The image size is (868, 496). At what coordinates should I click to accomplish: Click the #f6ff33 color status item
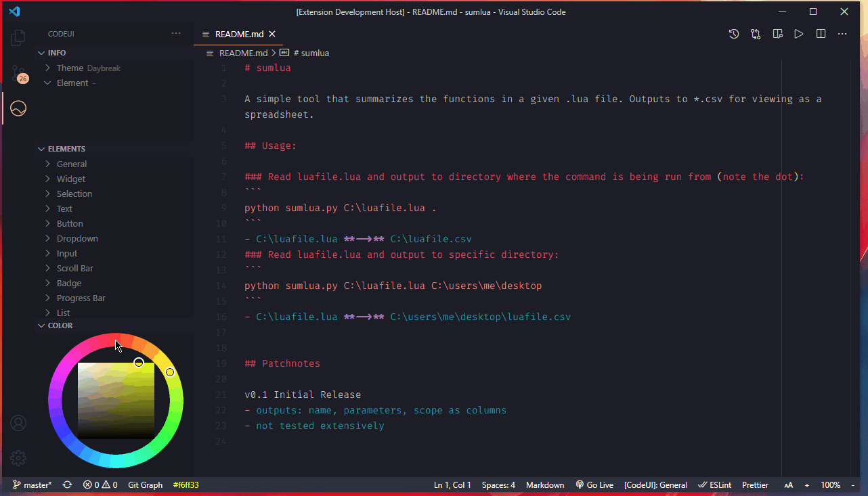pos(186,485)
